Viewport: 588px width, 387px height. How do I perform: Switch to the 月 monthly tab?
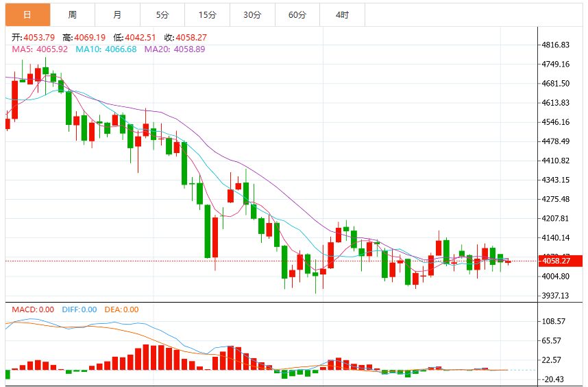[x=117, y=14]
